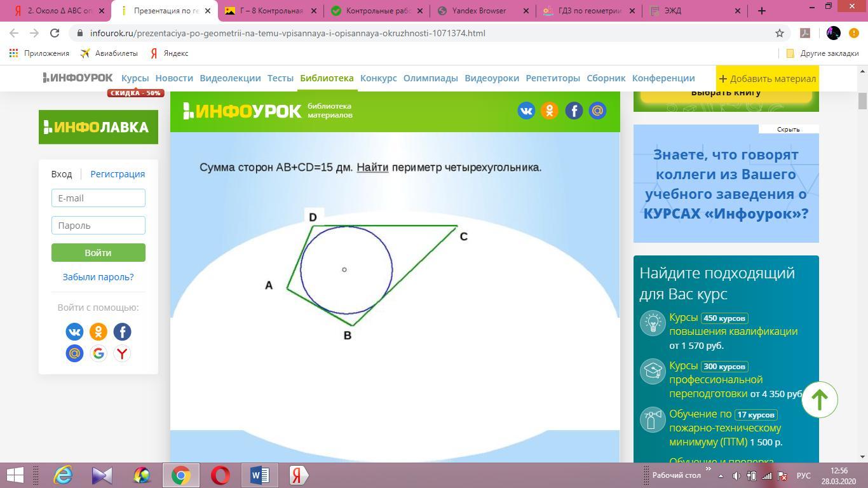Open Yandex Browser from taskbar
The width and height of the screenshot is (868, 488).
(299, 475)
